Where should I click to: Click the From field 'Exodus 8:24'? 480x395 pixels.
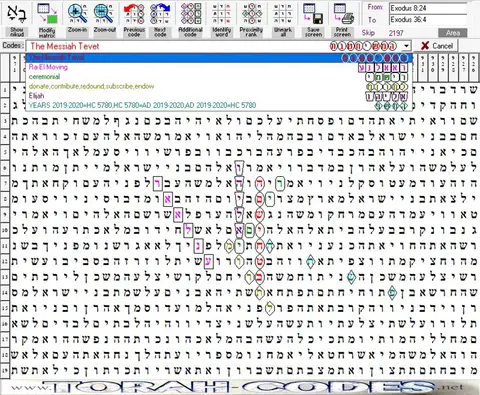(428, 8)
